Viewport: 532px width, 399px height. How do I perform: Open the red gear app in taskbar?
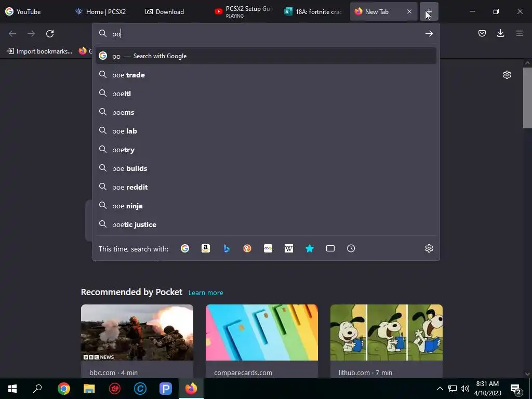pyautogui.click(x=115, y=389)
